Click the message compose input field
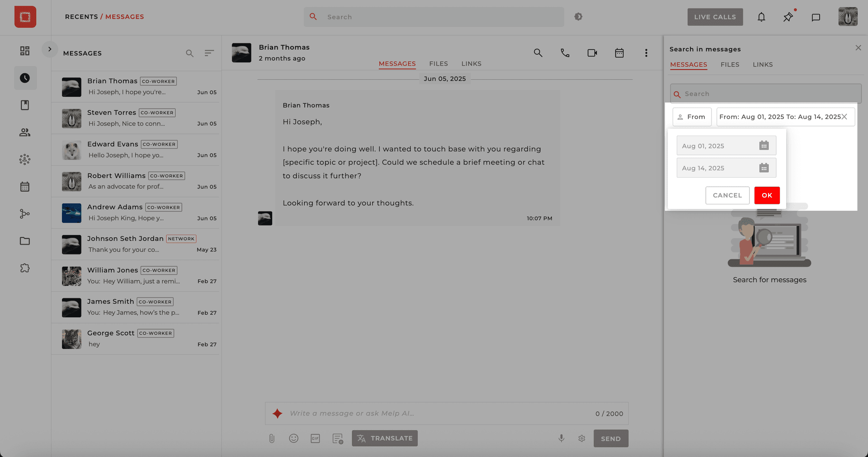The height and width of the screenshot is (457, 868). (407, 413)
